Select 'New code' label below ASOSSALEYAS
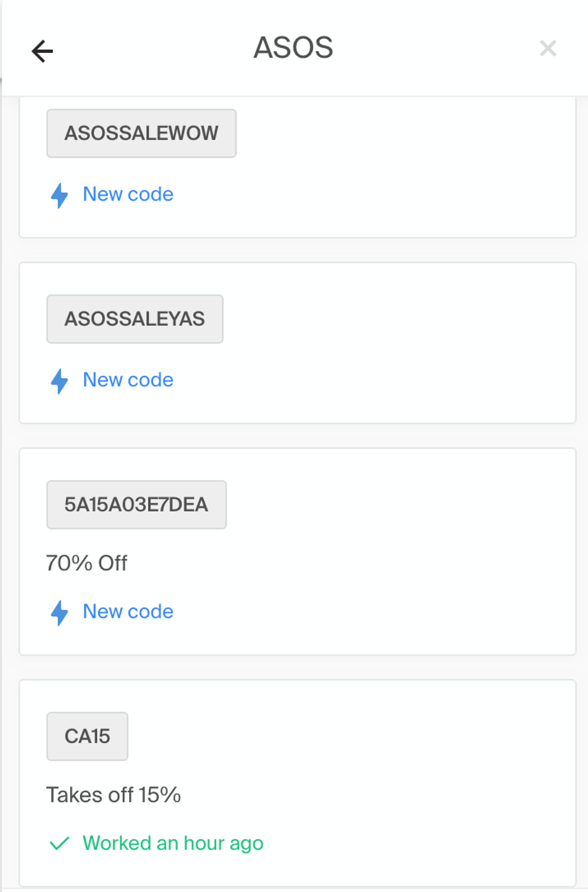The width and height of the screenshot is (588, 892). coord(128,380)
